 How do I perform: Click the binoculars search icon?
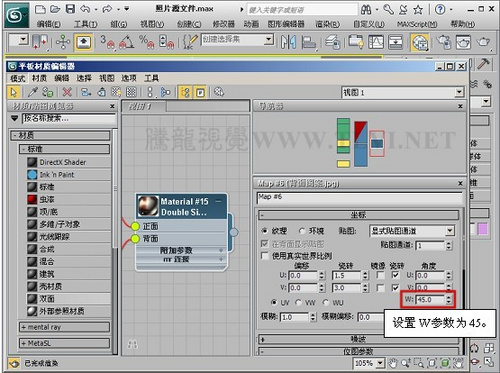[366, 10]
